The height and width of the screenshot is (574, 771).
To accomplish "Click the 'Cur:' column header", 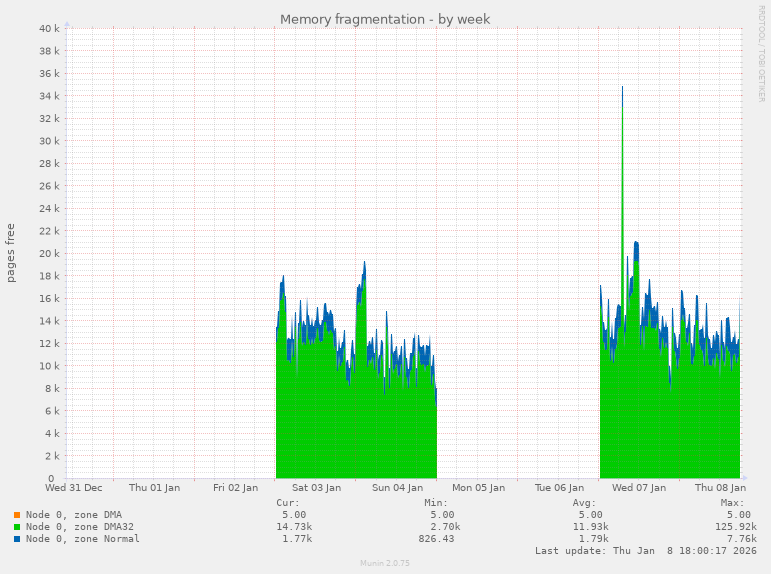I will [x=288, y=503].
